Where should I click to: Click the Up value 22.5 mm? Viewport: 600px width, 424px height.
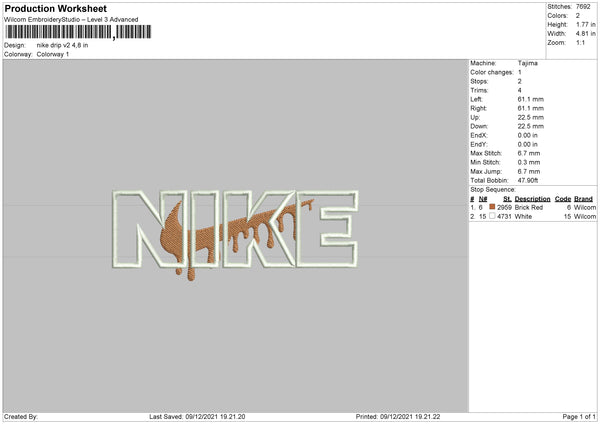point(531,117)
